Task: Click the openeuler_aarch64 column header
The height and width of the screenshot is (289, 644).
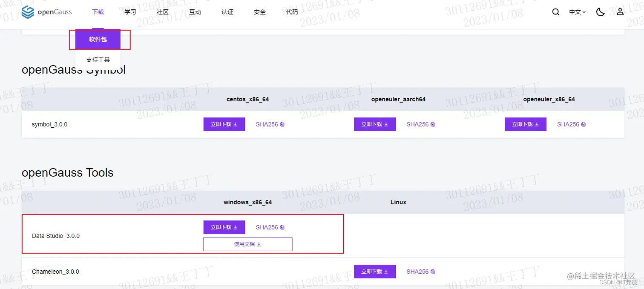Action: click(398, 99)
